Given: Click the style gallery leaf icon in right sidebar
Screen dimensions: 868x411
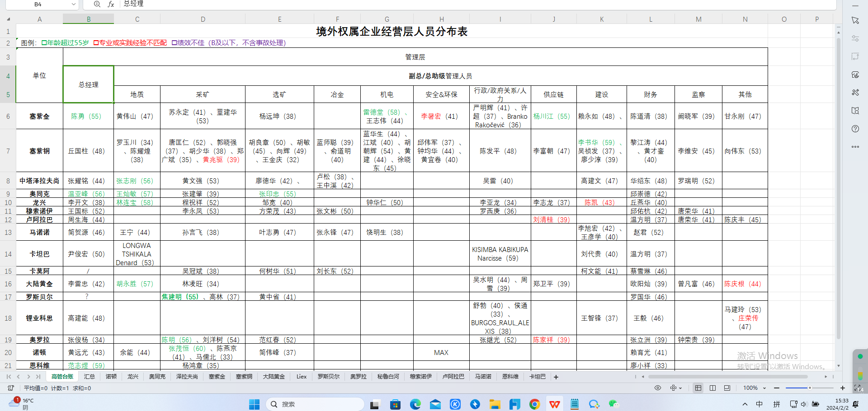Looking at the screenshot, I should [855, 75].
